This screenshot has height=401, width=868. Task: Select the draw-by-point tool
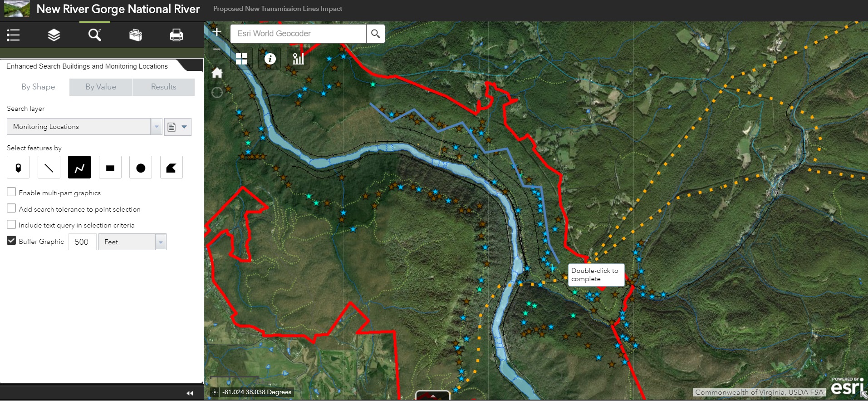(18, 168)
